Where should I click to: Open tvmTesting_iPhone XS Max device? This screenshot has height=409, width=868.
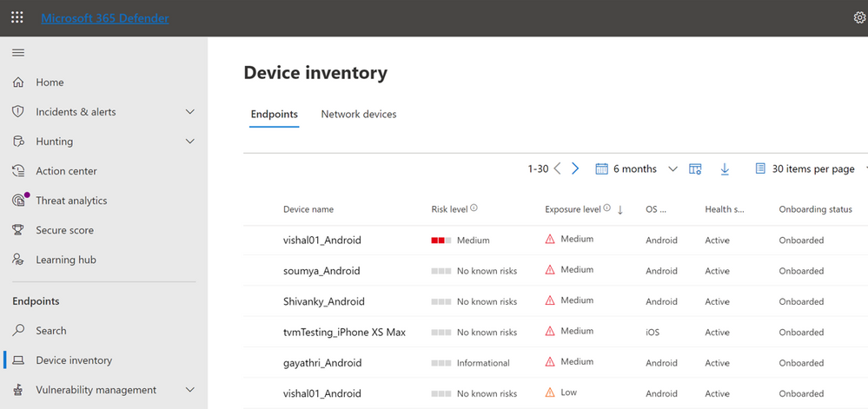344,332
